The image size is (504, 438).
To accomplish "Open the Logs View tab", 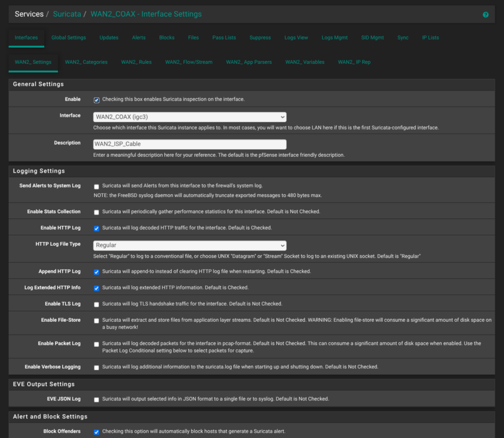I will [x=296, y=38].
